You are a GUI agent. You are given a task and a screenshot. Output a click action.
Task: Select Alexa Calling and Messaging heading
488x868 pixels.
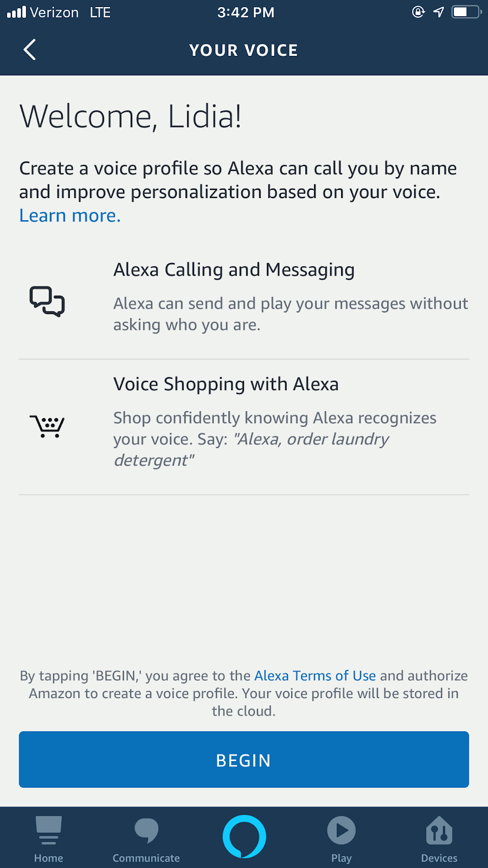234,270
